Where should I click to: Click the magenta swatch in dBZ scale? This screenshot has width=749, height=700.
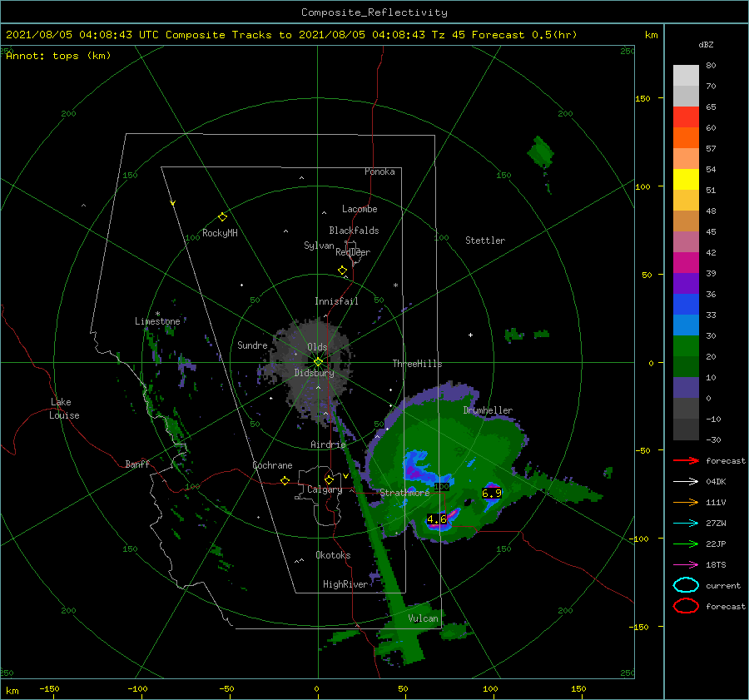686,262
